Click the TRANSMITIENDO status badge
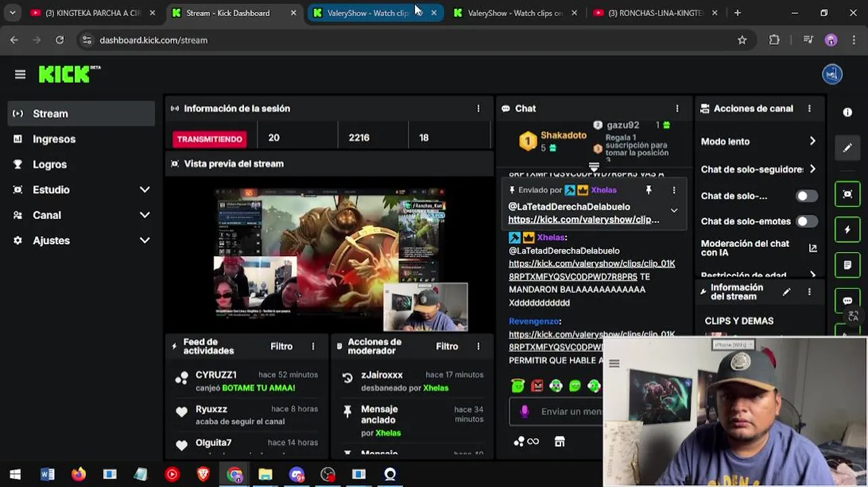This screenshot has height=487, width=868. [210, 139]
